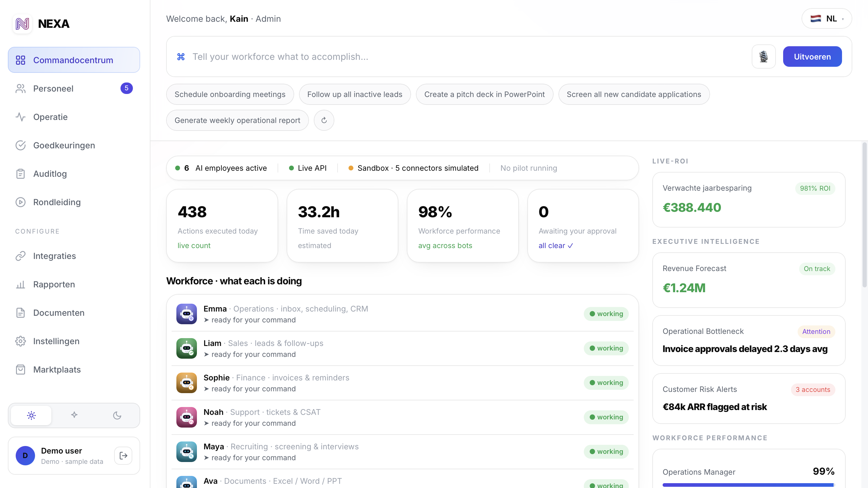Click the Personeel badge showing 5
868x488 pixels.
(x=126, y=88)
